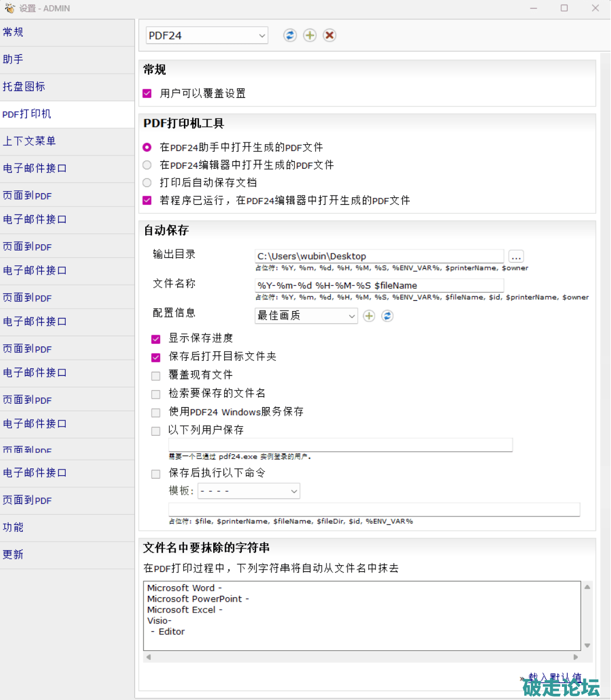Click the output directory browse button
Screen dimensions: 611x700
tap(516, 256)
